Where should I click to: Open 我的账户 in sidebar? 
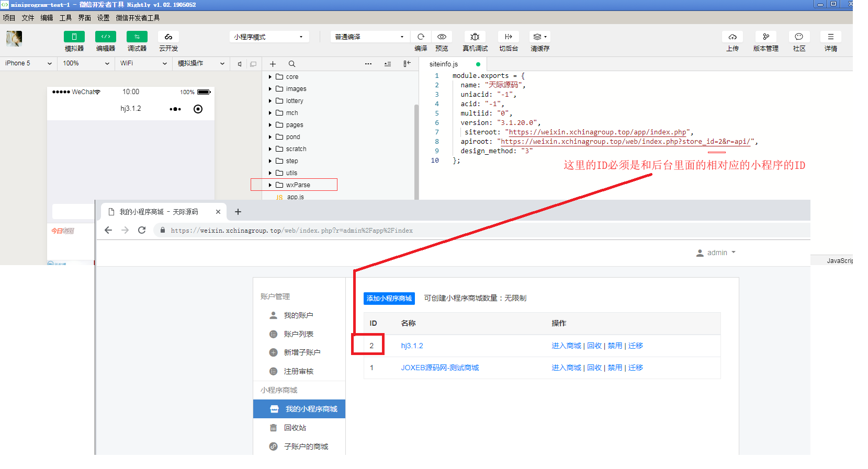pyautogui.click(x=299, y=315)
